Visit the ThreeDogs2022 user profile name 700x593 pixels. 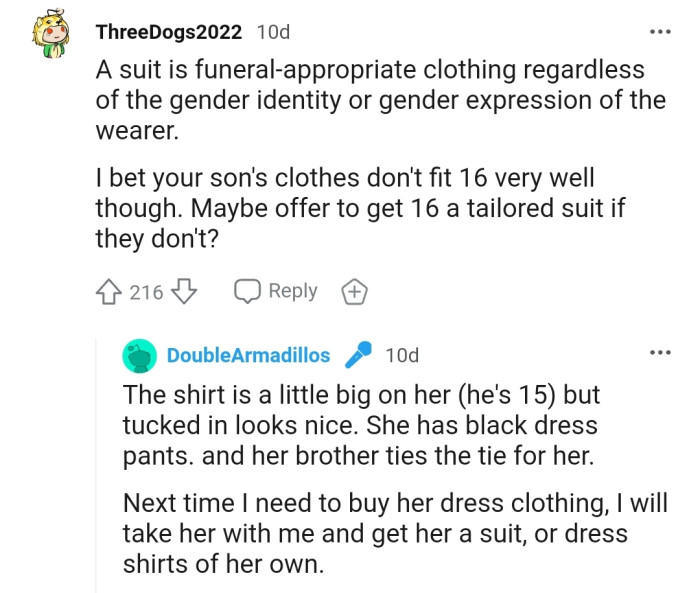tap(168, 32)
